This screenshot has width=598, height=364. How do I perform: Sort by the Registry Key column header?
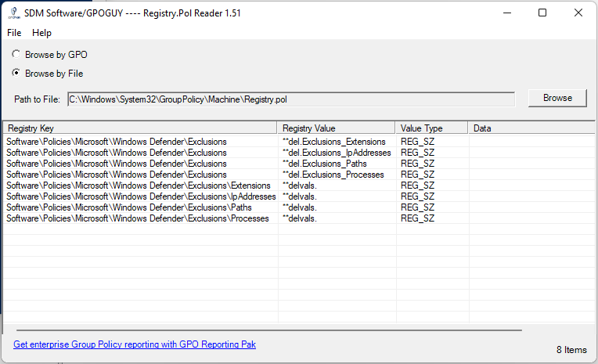click(140, 128)
